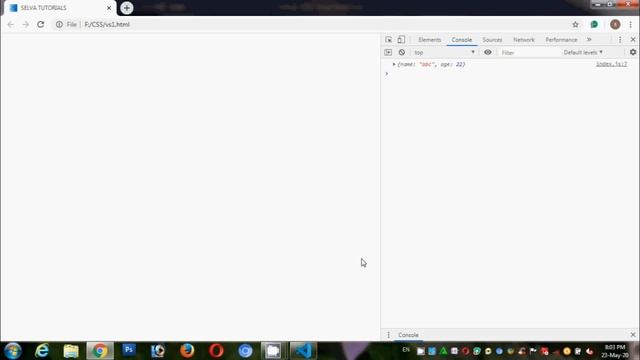
Task: Click the console prompt input line
Action: (510, 73)
